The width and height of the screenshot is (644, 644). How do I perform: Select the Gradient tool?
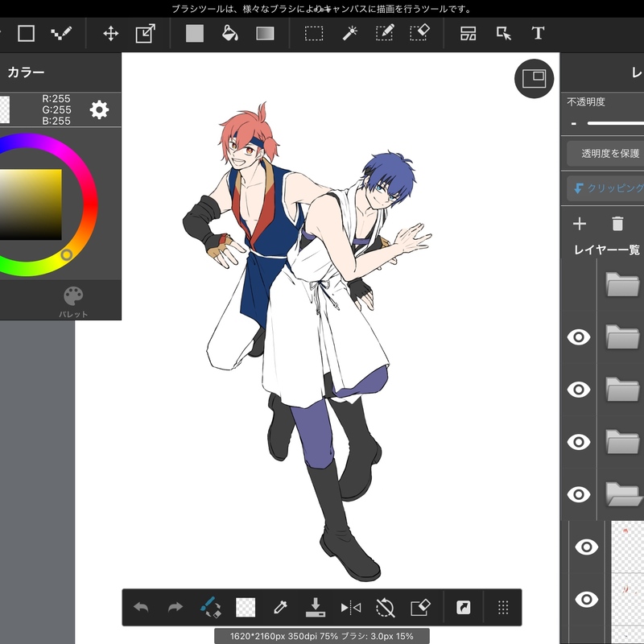coord(265,33)
